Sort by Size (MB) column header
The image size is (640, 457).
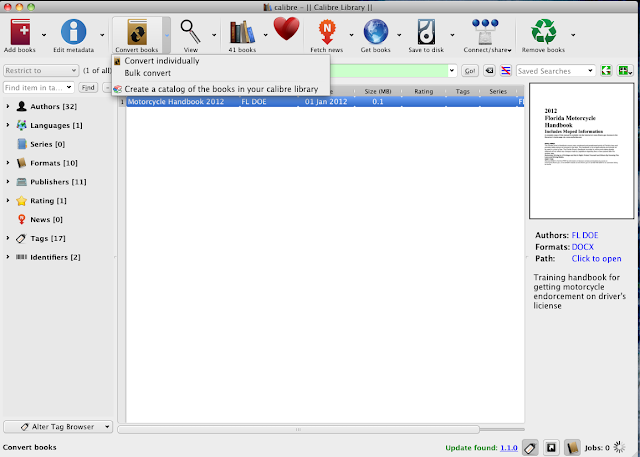pyautogui.click(x=378, y=91)
